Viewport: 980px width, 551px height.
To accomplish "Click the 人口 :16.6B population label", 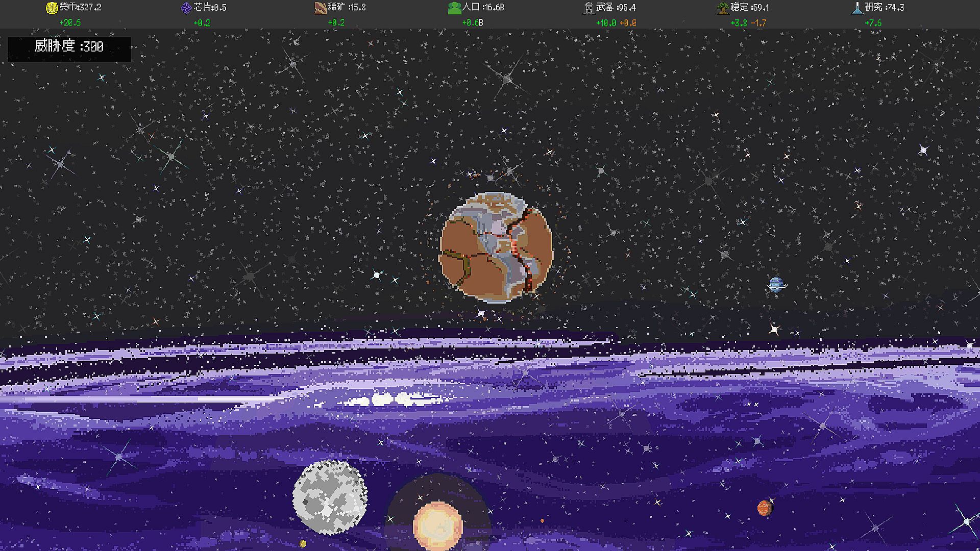I will (483, 7).
